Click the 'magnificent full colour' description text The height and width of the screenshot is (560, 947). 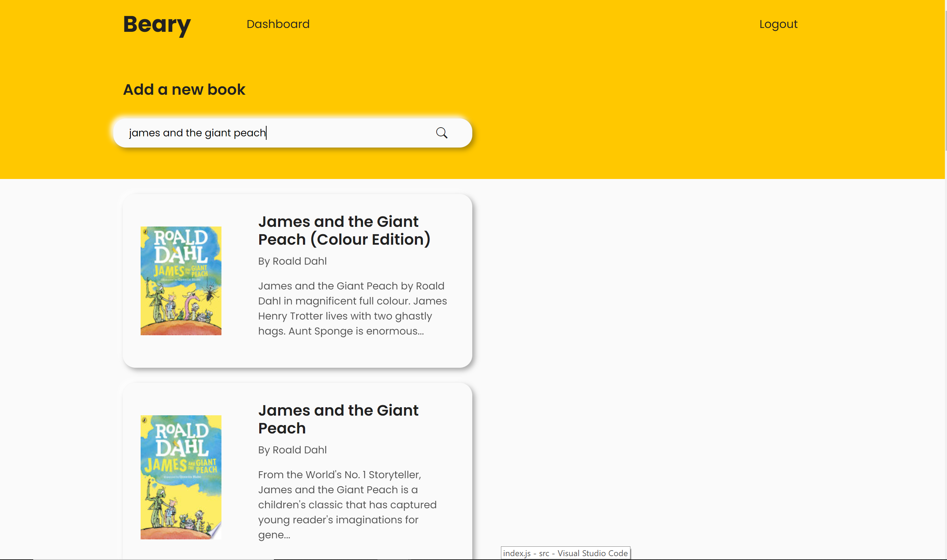click(352, 301)
